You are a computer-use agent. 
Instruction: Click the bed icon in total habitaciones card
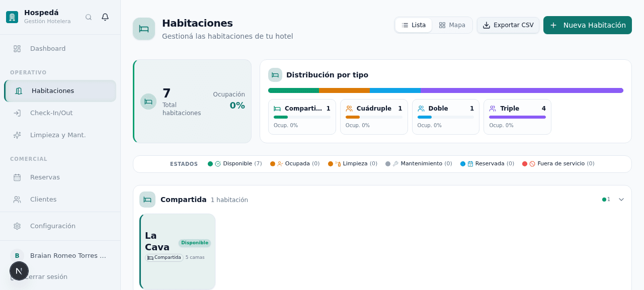point(148,102)
